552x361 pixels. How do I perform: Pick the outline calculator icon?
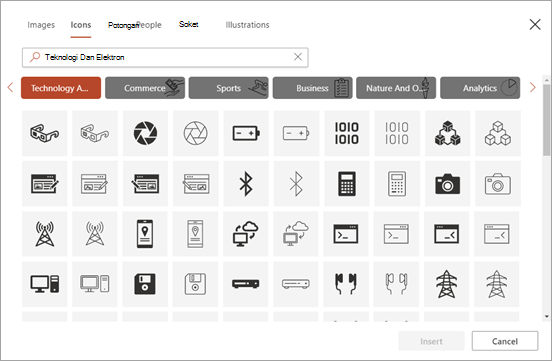(x=397, y=183)
